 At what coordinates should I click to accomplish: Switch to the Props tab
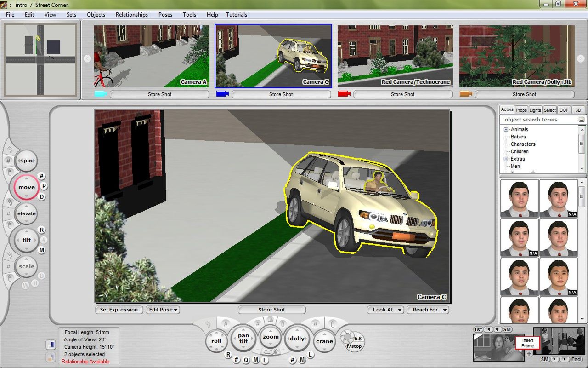[521, 110]
